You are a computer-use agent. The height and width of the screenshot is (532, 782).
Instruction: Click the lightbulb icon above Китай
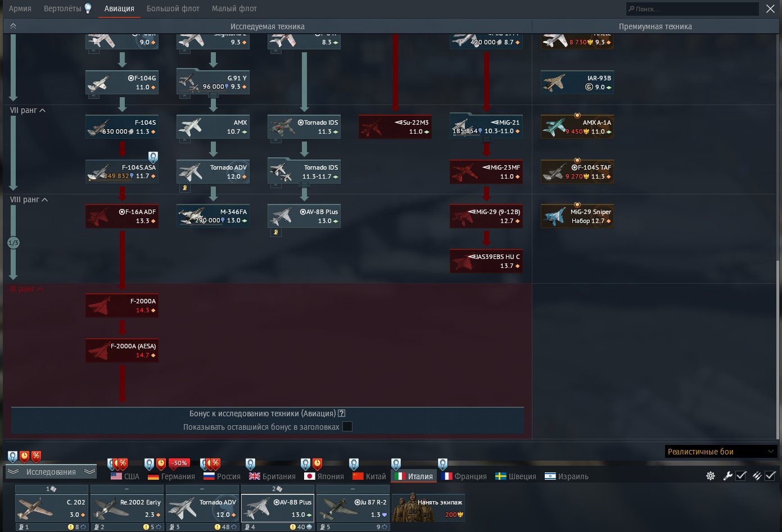coord(354,464)
